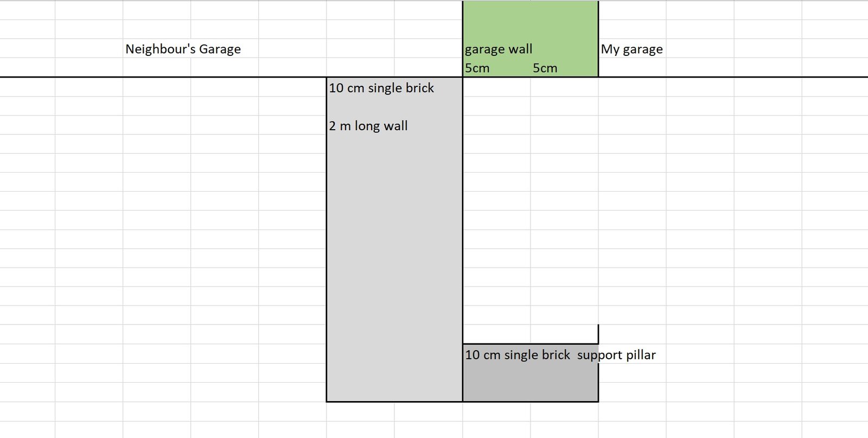
Task: Click the white cell directly below "My garage" line
Action: tap(632, 87)
